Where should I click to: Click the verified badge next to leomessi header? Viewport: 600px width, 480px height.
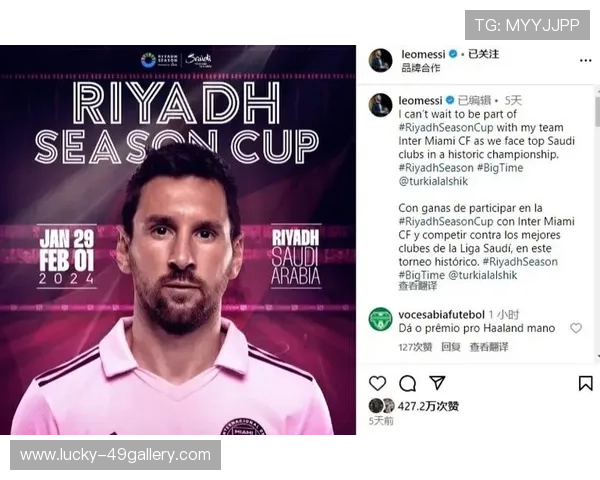[453, 54]
